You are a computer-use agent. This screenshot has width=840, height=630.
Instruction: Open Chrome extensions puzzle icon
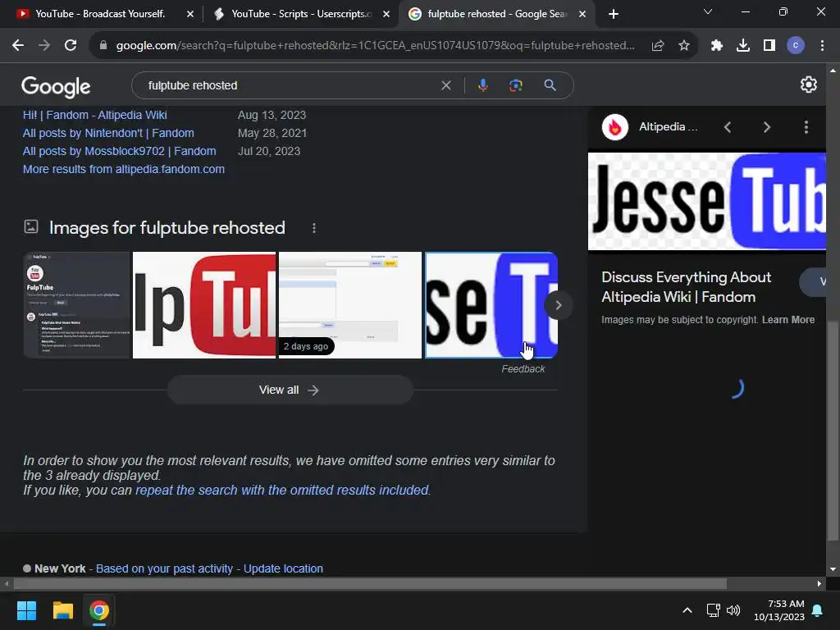(717, 46)
